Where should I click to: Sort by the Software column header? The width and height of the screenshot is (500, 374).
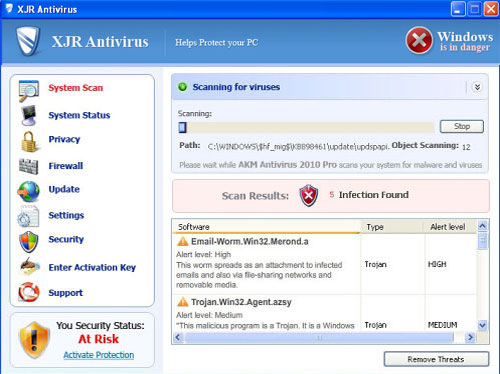tap(267, 227)
